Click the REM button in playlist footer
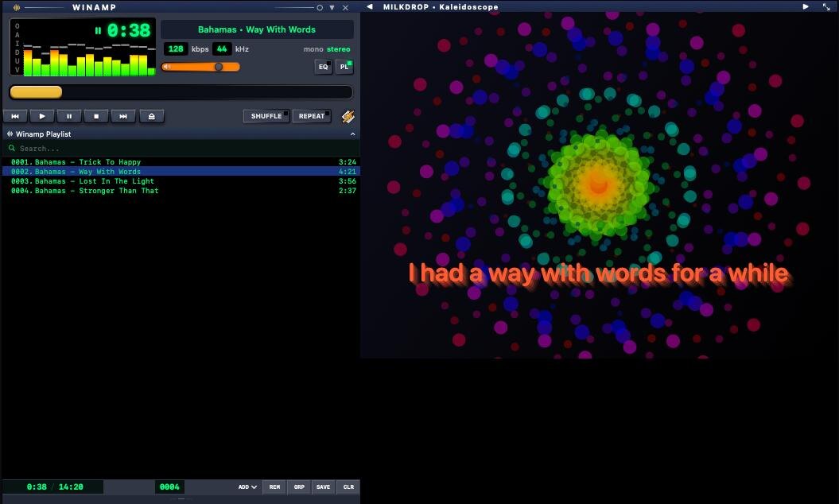 [274, 487]
